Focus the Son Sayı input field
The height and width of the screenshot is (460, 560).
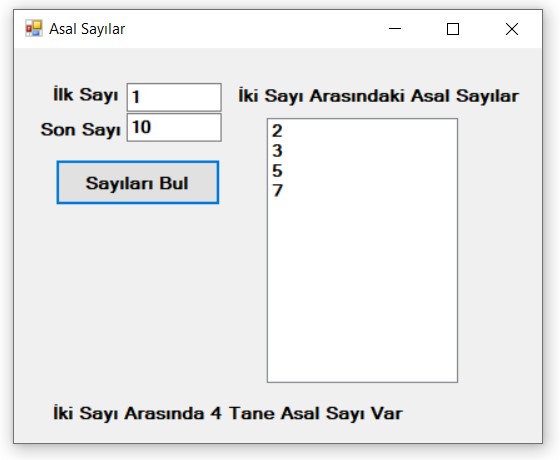(174, 128)
